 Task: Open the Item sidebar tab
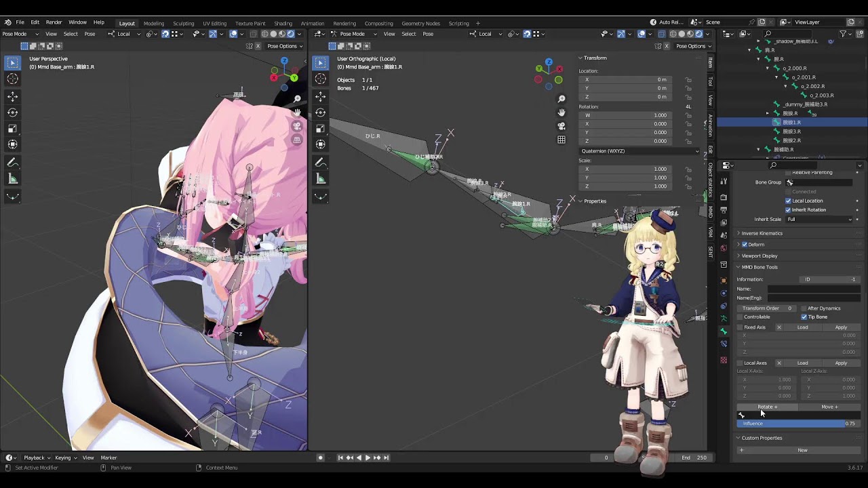[x=710, y=62]
